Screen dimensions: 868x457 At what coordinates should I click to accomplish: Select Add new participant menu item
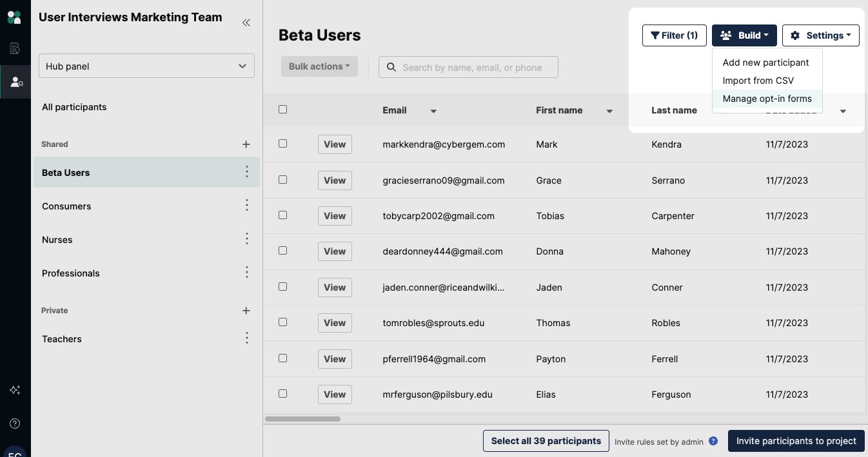coord(766,63)
